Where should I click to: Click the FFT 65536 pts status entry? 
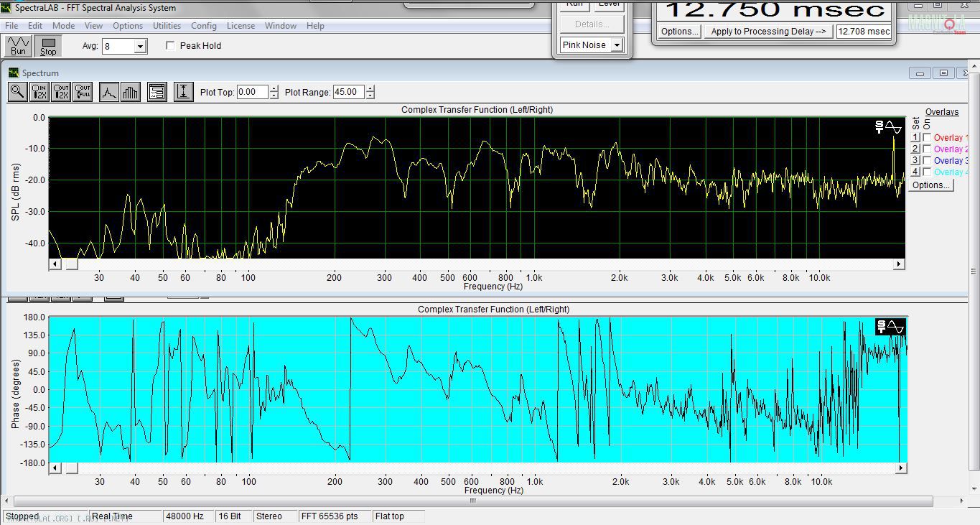(335, 516)
